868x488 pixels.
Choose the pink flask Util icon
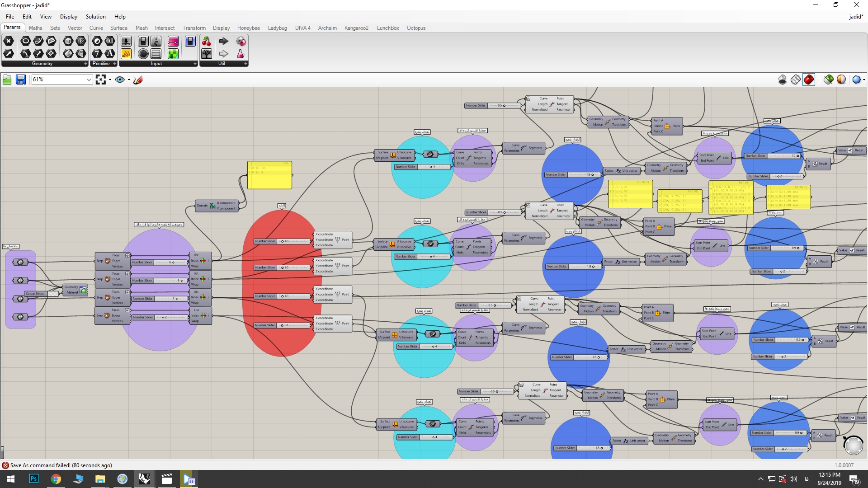241,54
